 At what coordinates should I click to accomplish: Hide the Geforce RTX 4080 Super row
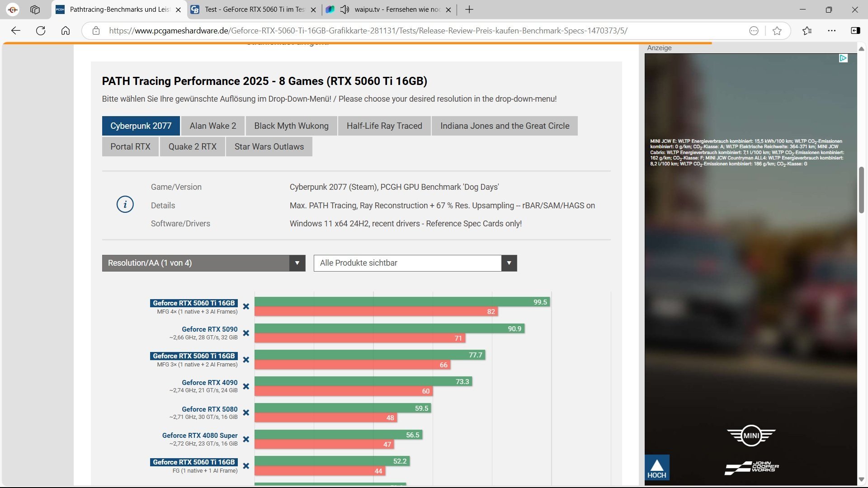[x=246, y=439]
